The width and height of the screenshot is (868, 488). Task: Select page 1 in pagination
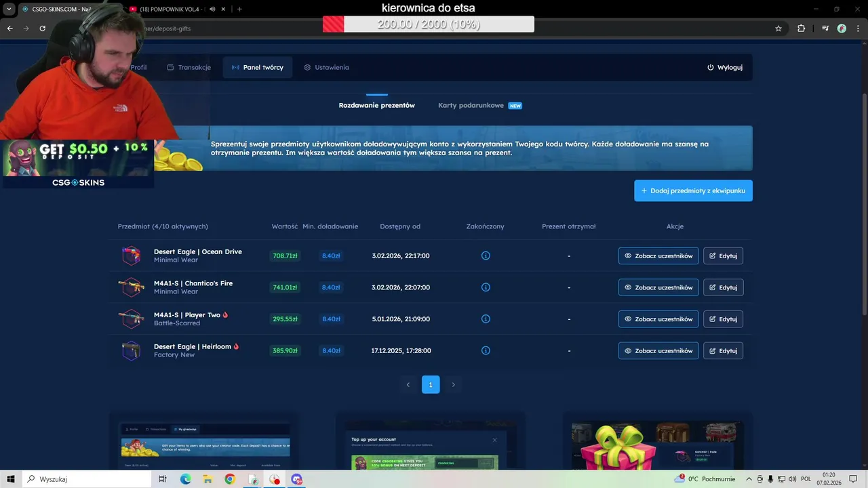(431, 384)
